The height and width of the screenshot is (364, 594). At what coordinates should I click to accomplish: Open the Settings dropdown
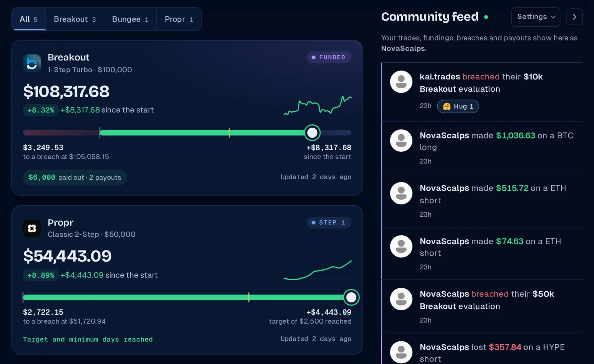point(535,17)
